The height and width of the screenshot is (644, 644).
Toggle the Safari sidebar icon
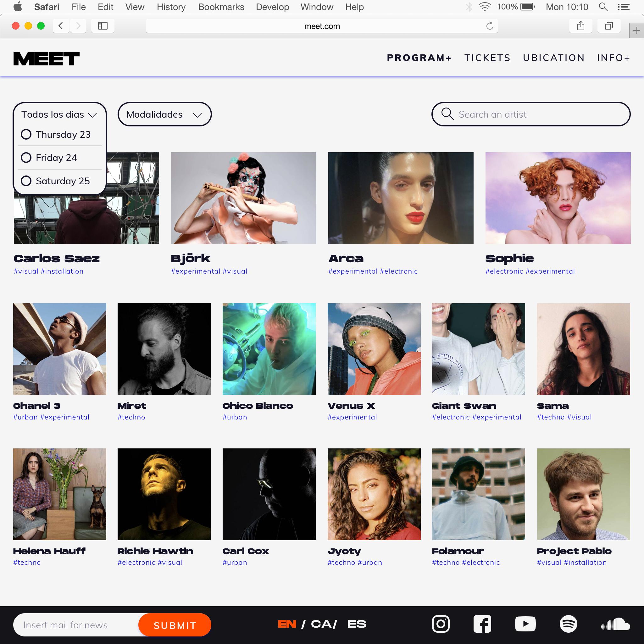103,26
